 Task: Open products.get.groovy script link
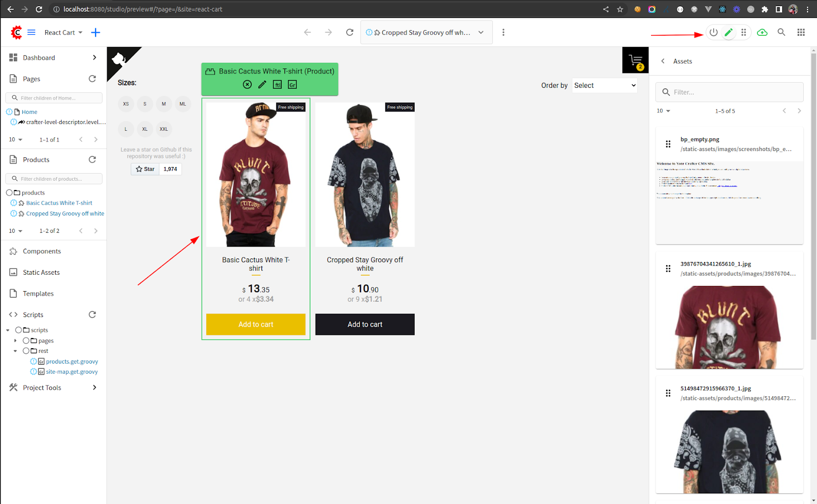72,362
